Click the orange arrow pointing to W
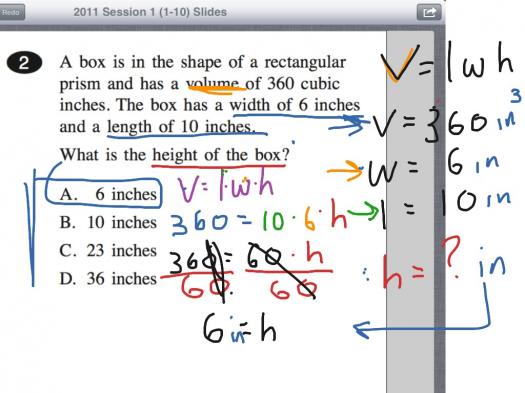This screenshot has width=525, height=393. [345, 171]
